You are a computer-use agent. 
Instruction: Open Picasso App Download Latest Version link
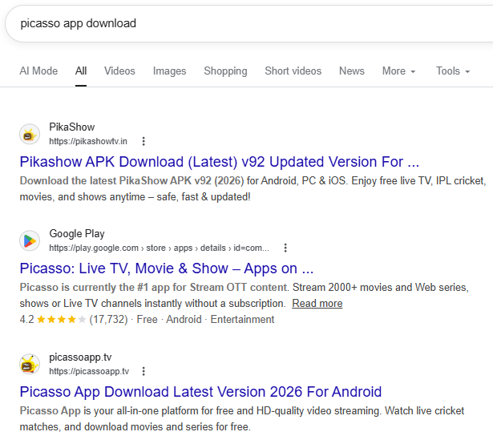coord(200,391)
